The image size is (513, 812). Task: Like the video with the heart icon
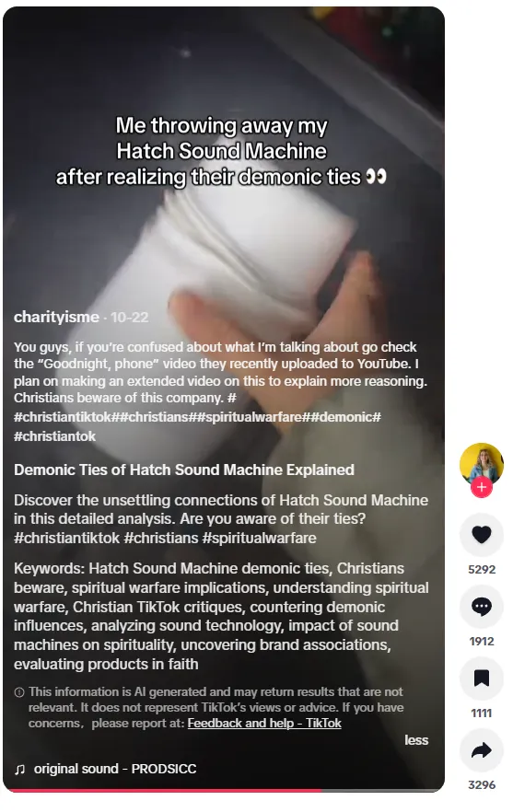coord(482,534)
